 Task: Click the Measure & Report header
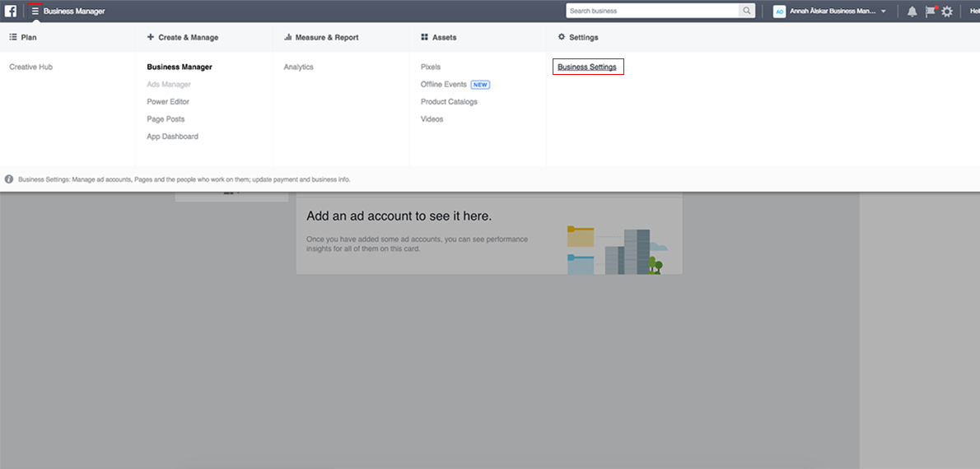(321, 38)
